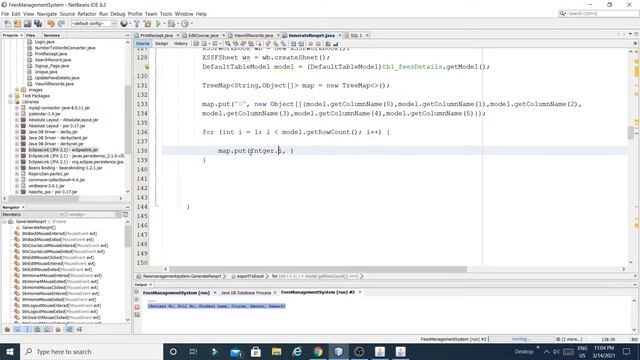Open the Refactor menu
The height and width of the screenshot is (360, 640).
click(x=87, y=14)
